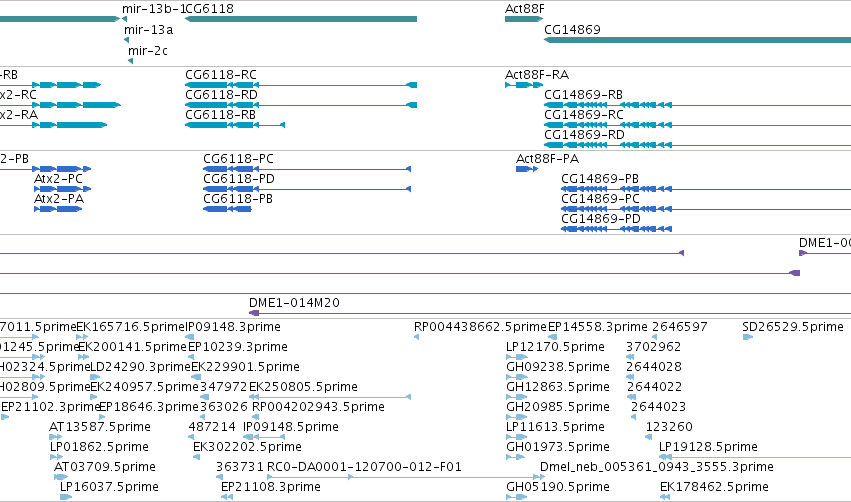Select protein Atx2-PA label

pyautogui.click(x=59, y=199)
